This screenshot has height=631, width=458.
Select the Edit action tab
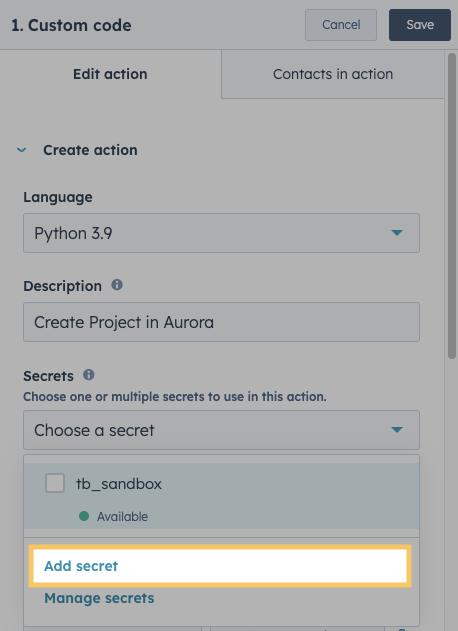tap(110, 74)
